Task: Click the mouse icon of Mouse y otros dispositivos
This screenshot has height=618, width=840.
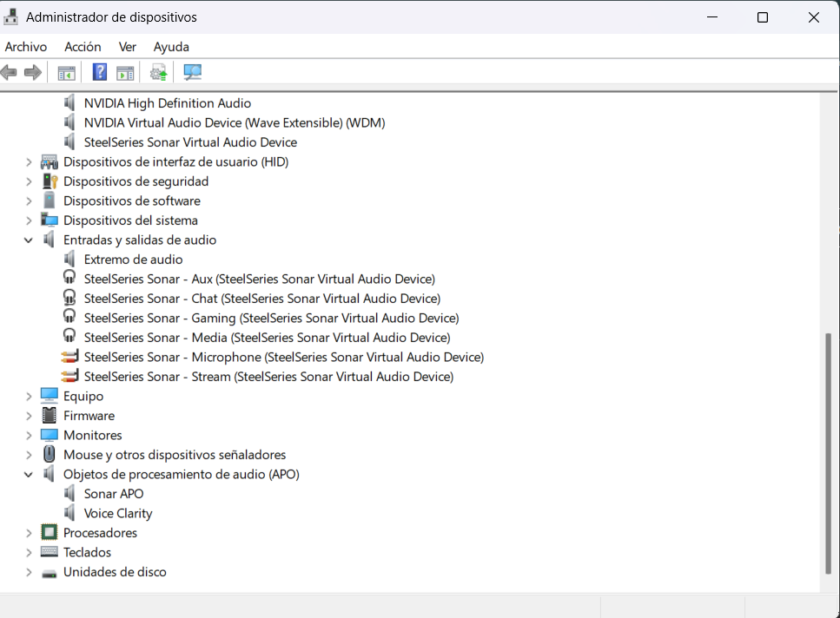Action: 50,454
